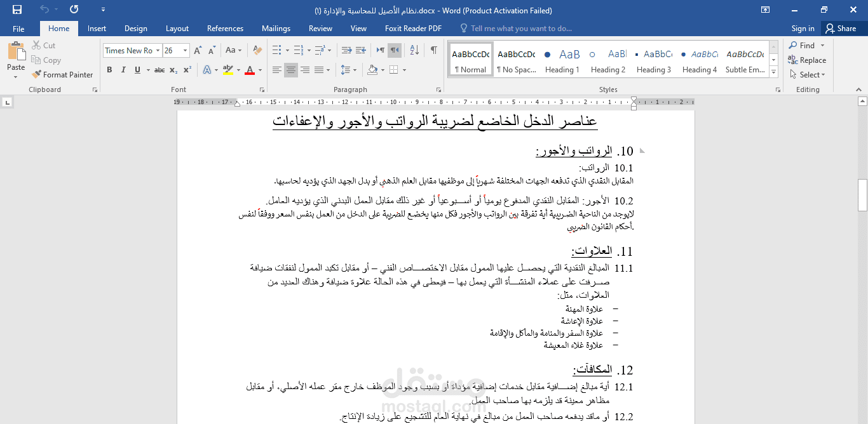This screenshot has height=424, width=868.
Task: Toggle subscript formatting
Action: 174,70
